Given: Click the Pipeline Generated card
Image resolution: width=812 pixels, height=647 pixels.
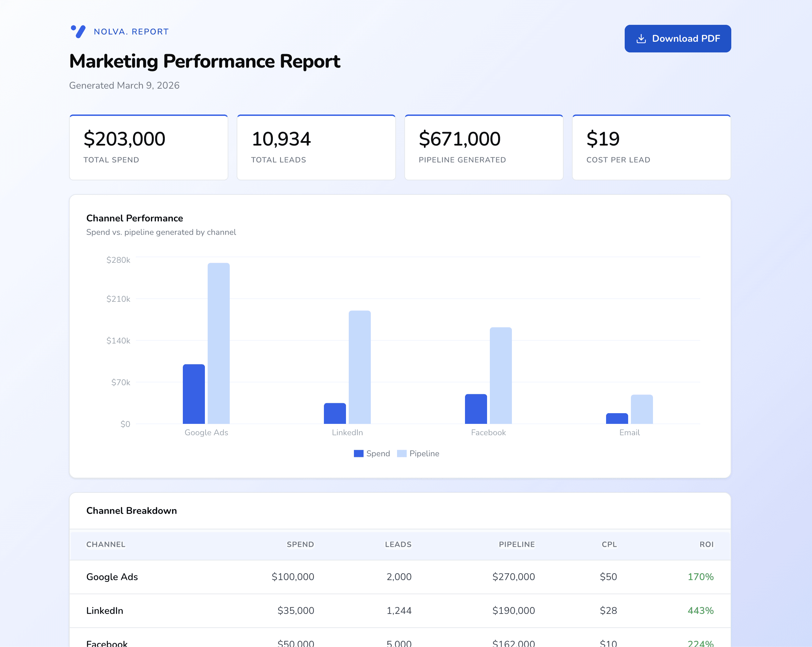Looking at the screenshot, I should pos(484,147).
